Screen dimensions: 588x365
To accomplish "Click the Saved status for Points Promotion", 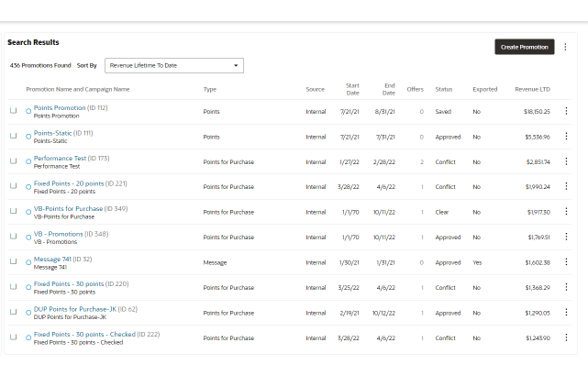I will point(443,111).
